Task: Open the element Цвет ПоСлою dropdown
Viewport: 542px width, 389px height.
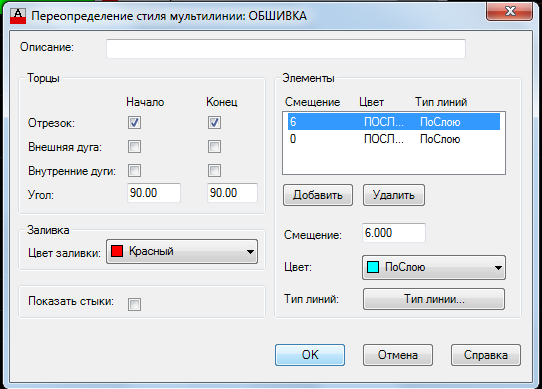Action: (434, 267)
